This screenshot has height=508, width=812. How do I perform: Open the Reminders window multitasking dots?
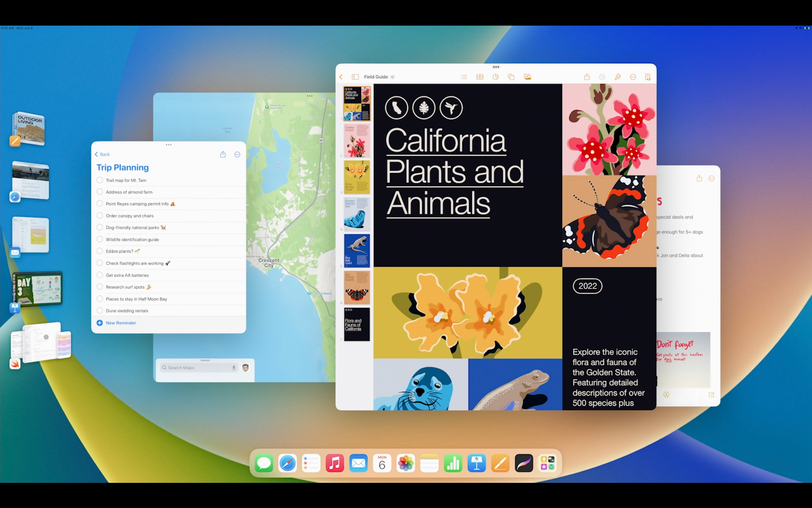[169, 145]
